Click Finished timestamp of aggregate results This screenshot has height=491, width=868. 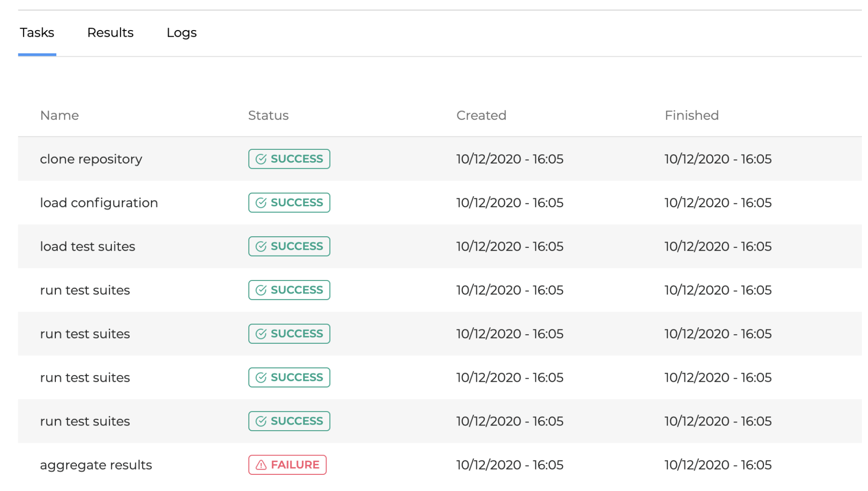[718, 465]
